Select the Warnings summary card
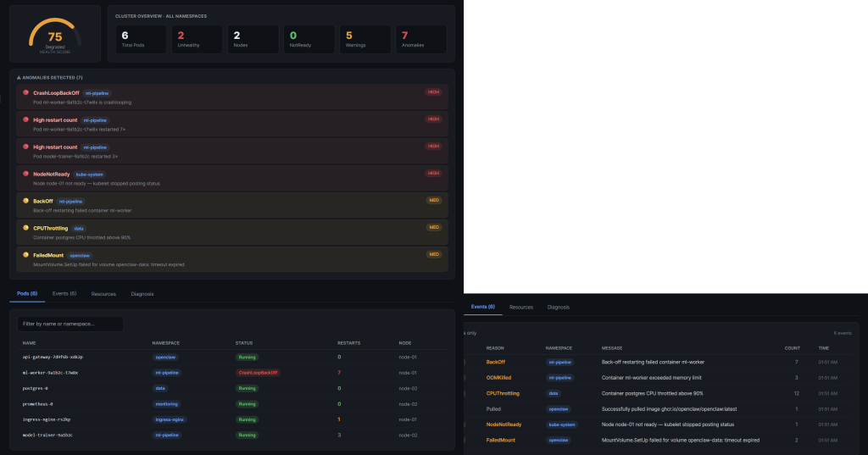Screen dimensions: 868x455 pos(364,39)
